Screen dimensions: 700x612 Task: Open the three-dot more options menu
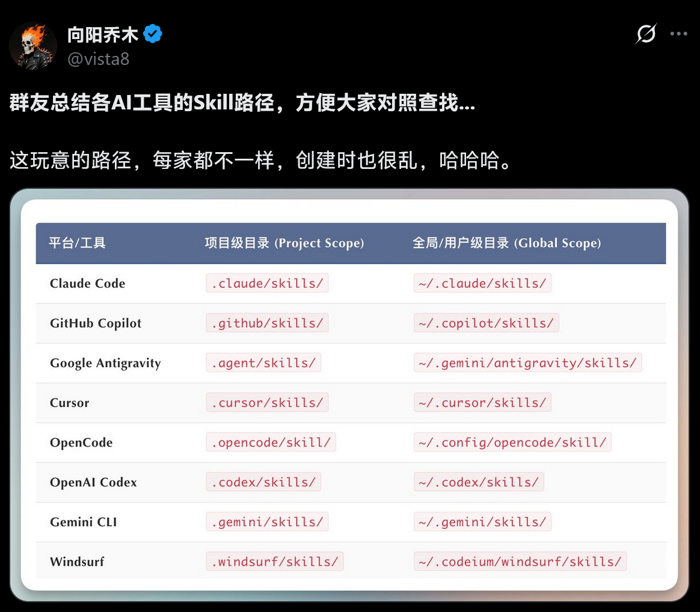click(x=678, y=34)
